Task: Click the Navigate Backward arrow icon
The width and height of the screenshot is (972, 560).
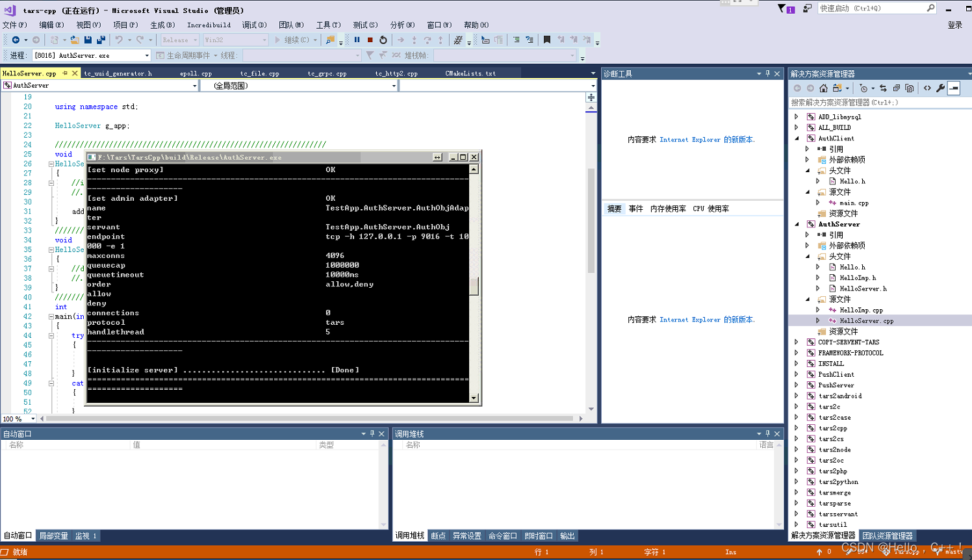Action: pos(16,40)
